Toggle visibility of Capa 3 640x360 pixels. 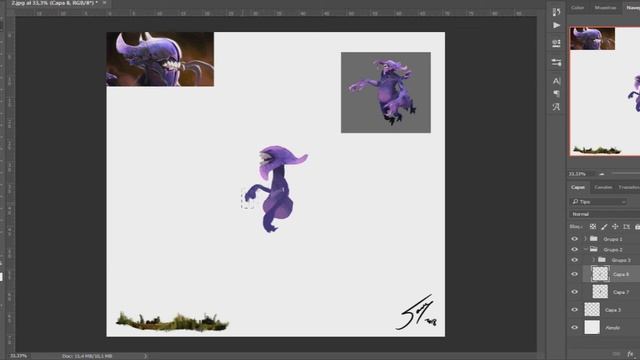pos(575,310)
